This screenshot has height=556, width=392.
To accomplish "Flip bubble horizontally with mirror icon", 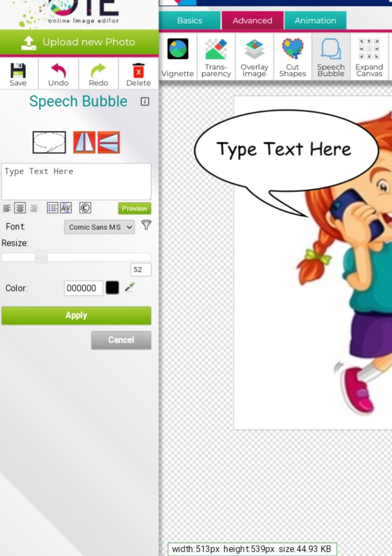I will tap(84, 142).
